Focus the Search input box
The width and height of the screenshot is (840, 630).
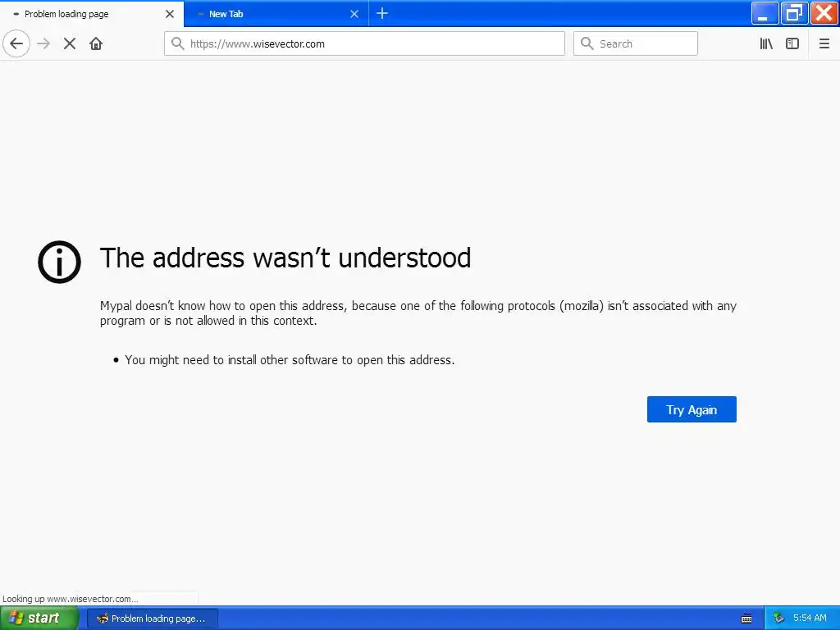[636, 43]
